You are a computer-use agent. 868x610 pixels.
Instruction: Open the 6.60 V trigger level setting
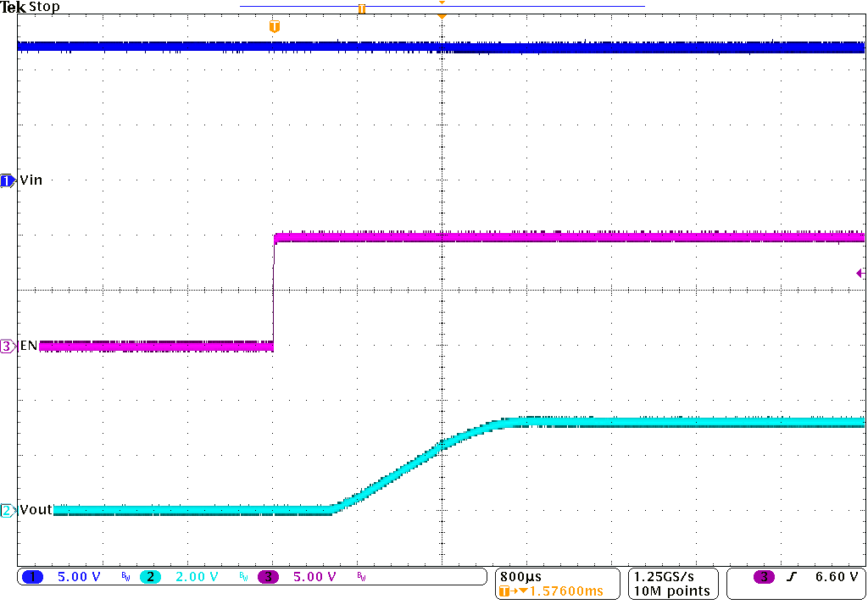pyautogui.click(x=833, y=576)
